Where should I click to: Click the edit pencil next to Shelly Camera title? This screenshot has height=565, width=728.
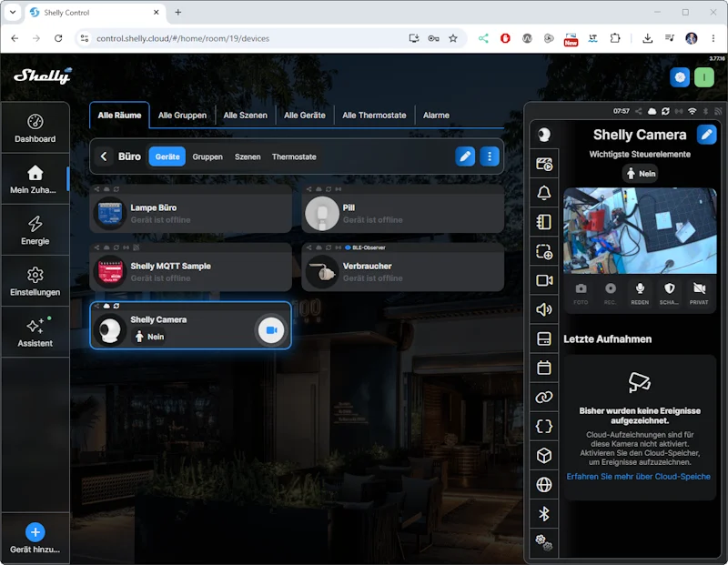coord(706,135)
